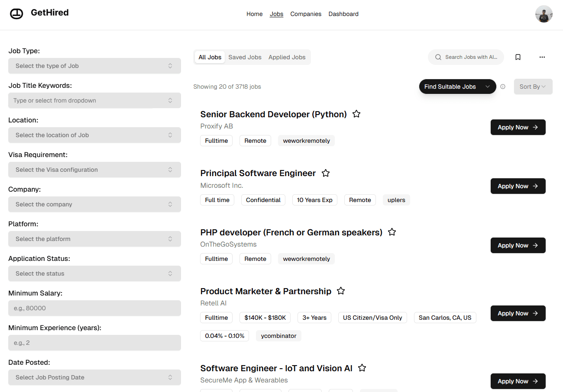Expand the Visa Requirement dropdown
563x392 pixels.
tap(94, 170)
